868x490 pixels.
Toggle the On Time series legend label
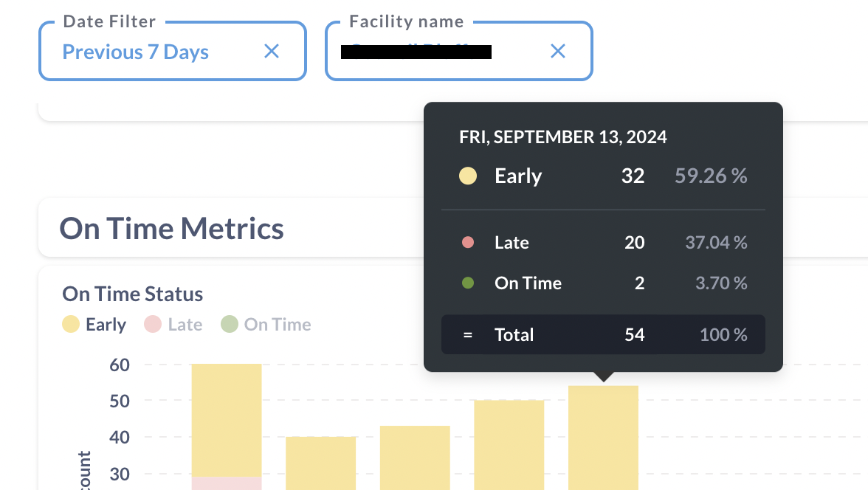tap(278, 325)
